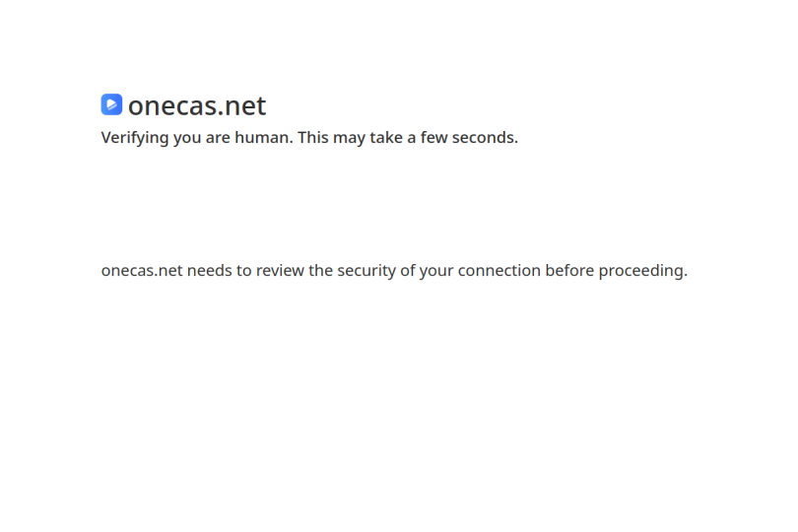Click "onecas.net" in the bottom security message
Image resolution: width=798 pixels, height=532 pixels.
[x=142, y=270]
